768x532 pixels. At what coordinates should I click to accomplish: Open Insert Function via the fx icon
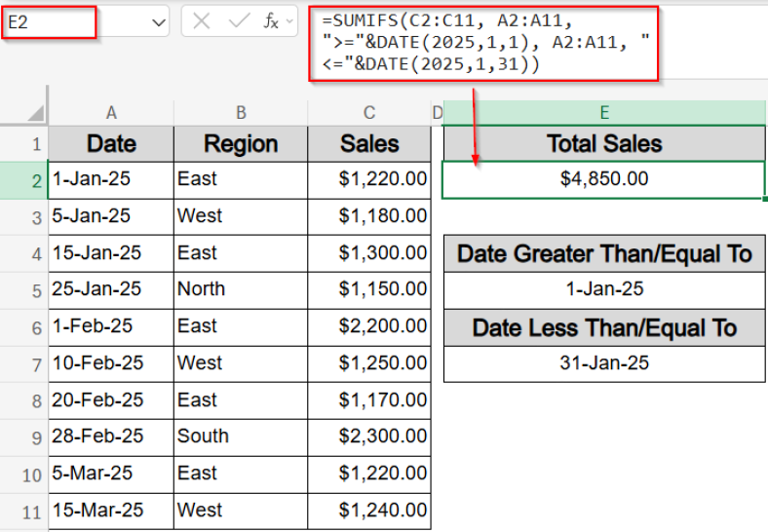271,21
